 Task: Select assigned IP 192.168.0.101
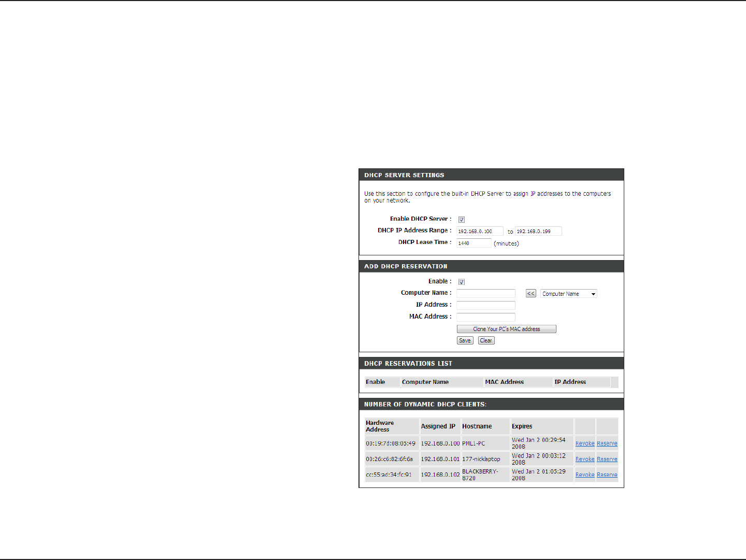[x=440, y=459]
